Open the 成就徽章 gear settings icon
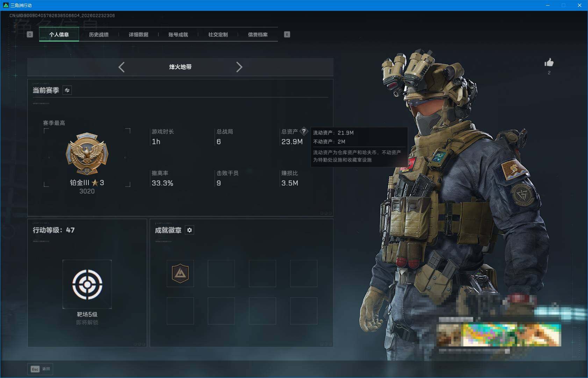The height and width of the screenshot is (378, 588). [190, 230]
